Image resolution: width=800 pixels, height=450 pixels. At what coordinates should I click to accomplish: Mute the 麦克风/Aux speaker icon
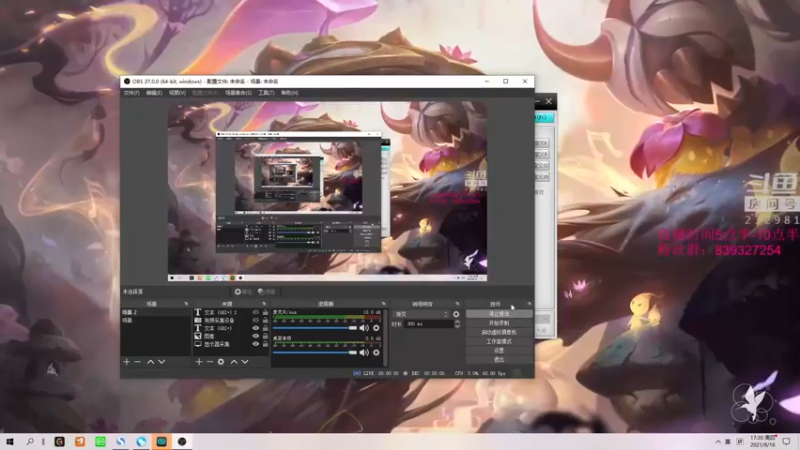[x=364, y=328]
